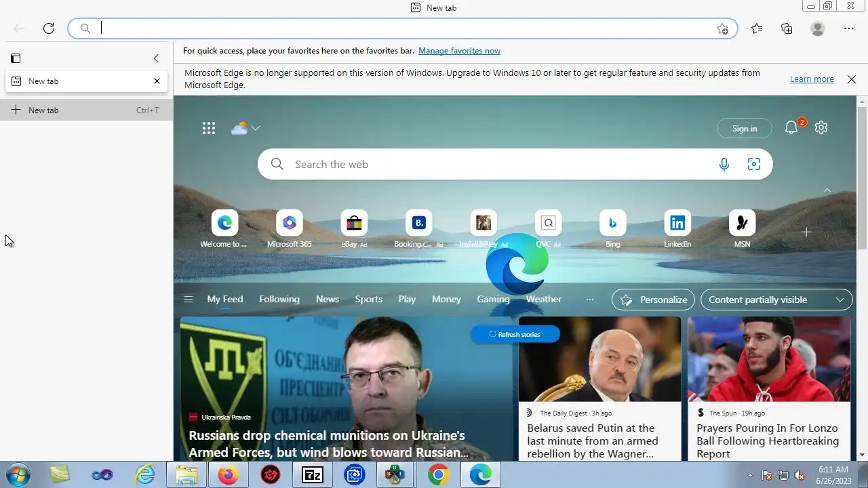Screen dimensions: 868x488
Task: Click the tab actions menu icon in vertical tabs pane
Action: [x=16, y=58]
